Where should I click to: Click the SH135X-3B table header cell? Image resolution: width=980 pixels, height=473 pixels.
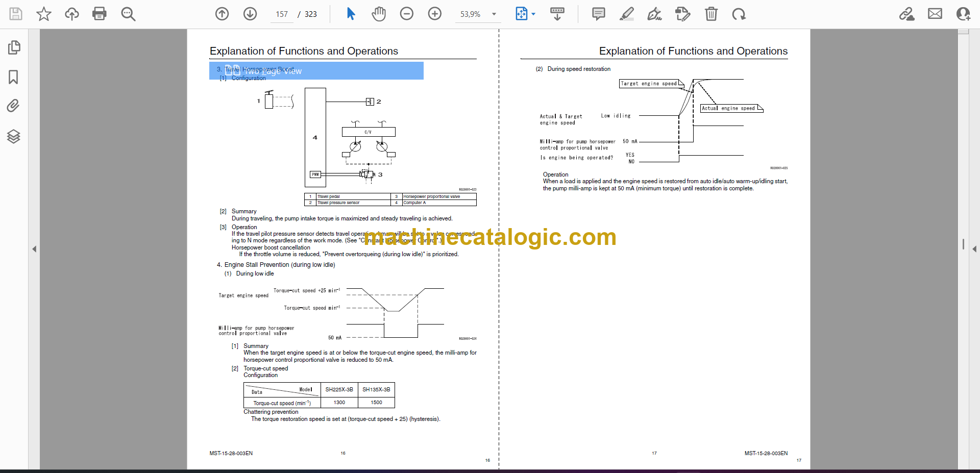pyautogui.click(x=376, y=389)
